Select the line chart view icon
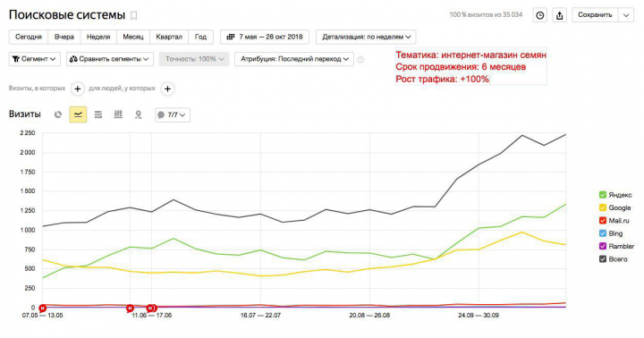The image size is (644, 338). 78,114
